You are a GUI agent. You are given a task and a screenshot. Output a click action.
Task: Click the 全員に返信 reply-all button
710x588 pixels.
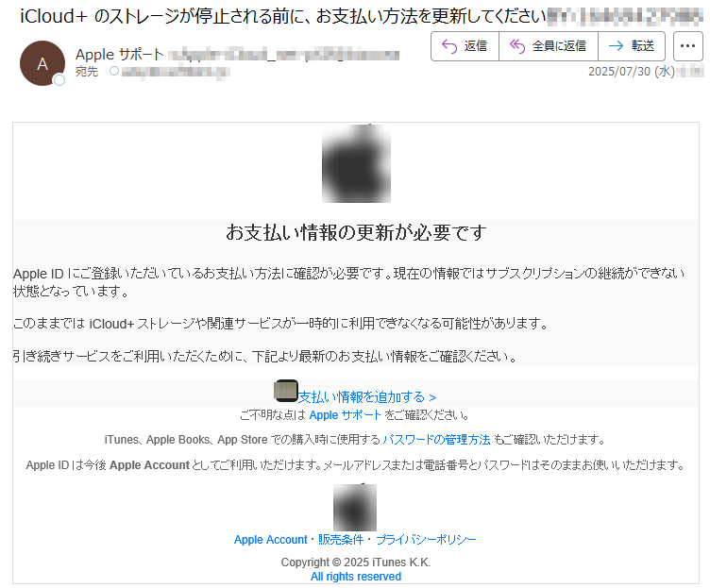[549, 46]
